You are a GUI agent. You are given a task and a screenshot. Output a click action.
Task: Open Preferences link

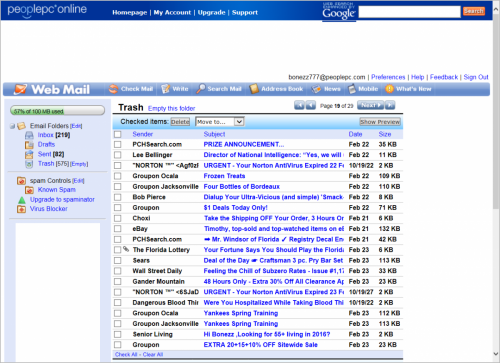coord(388,77)
